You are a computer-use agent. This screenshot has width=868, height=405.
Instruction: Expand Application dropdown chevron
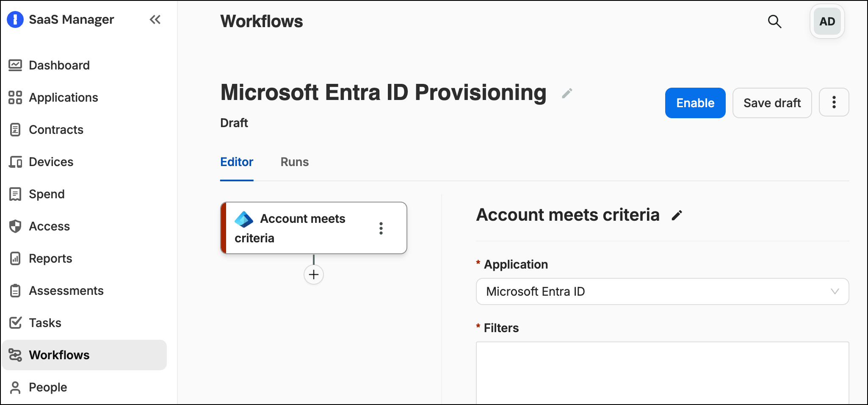pos(835,291)
